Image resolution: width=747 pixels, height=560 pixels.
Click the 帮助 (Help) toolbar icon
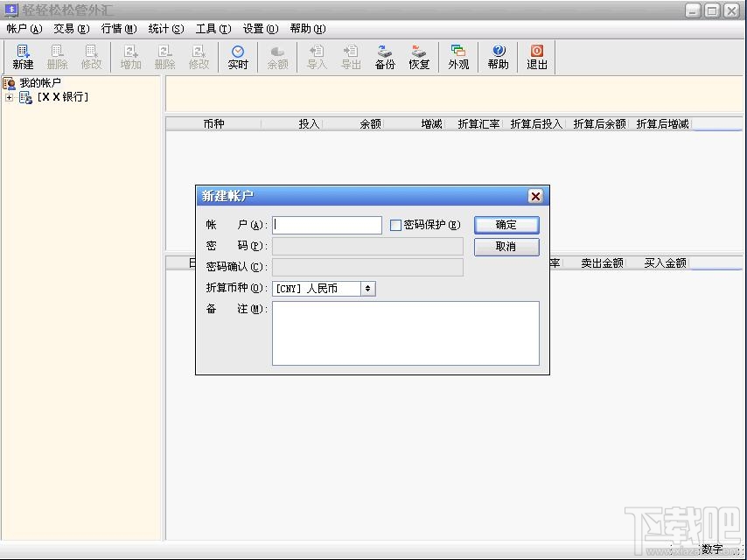498,56
